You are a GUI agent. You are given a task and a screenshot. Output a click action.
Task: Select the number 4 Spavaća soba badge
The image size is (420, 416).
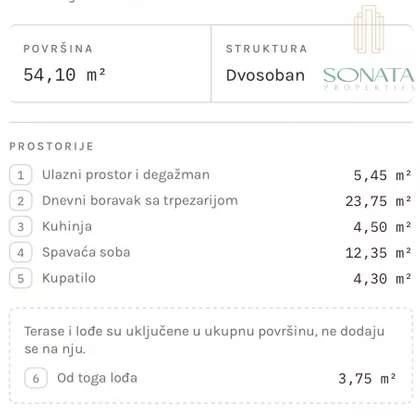[x=21, y=252]
